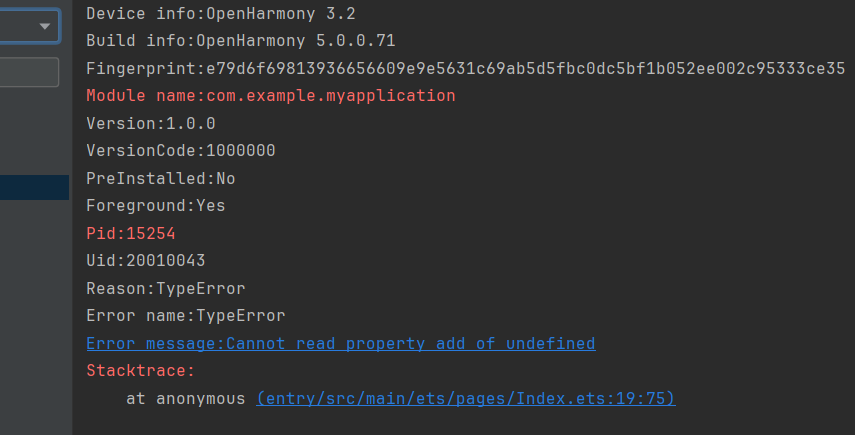This screenshot has width=855, height=435.
Task: Click the PreInstalled:No line
Action: pos(160,178)
